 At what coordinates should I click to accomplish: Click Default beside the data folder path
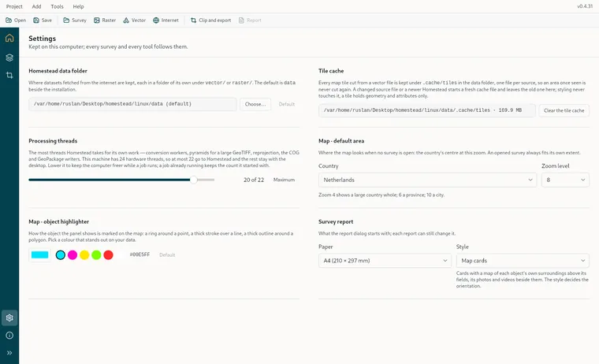click(287, 104)
